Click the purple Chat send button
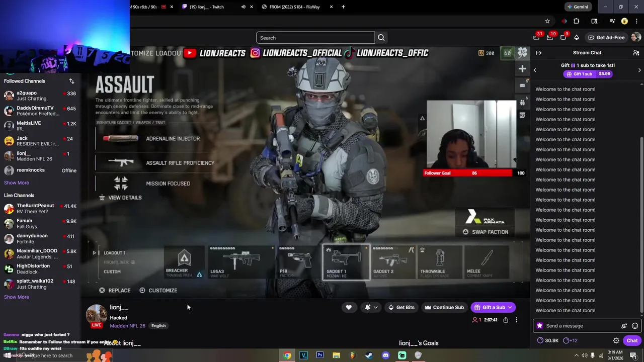 coord(632,340)
